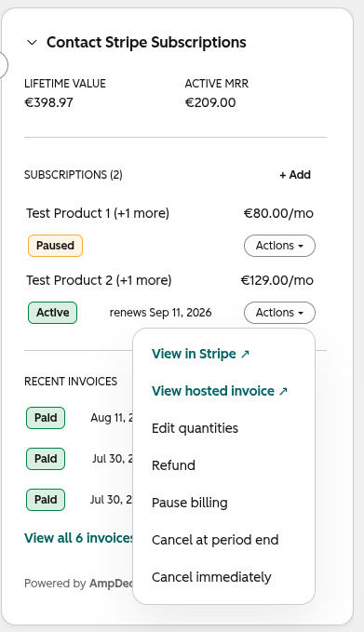
Task: Click Test Product 2 (+1 more) subscription
Action: [x=99, y=280]
